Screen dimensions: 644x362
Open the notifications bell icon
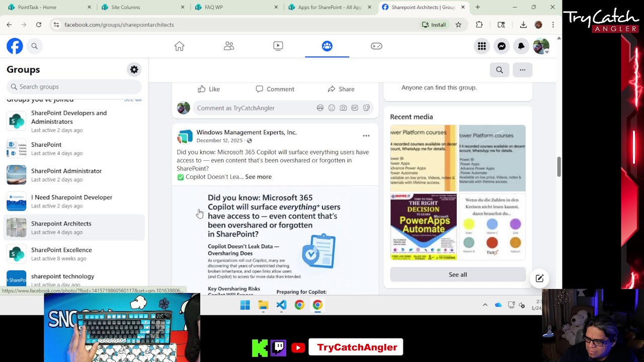click(x=521, y=46)
